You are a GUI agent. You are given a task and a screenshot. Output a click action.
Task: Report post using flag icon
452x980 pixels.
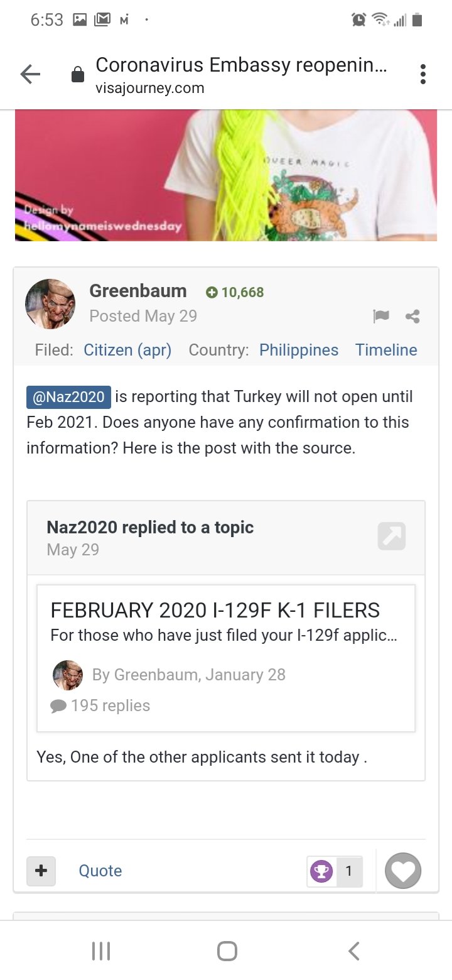click(x=381, y=317)
